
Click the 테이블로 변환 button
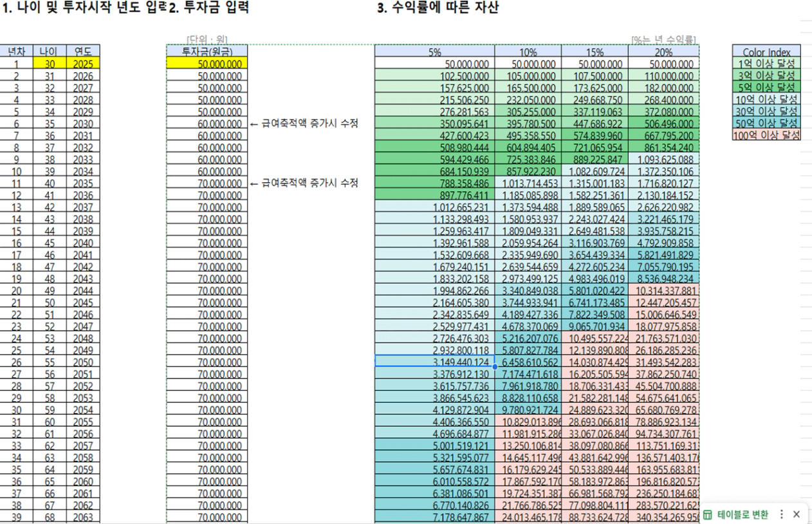click(x=735, y=514)
